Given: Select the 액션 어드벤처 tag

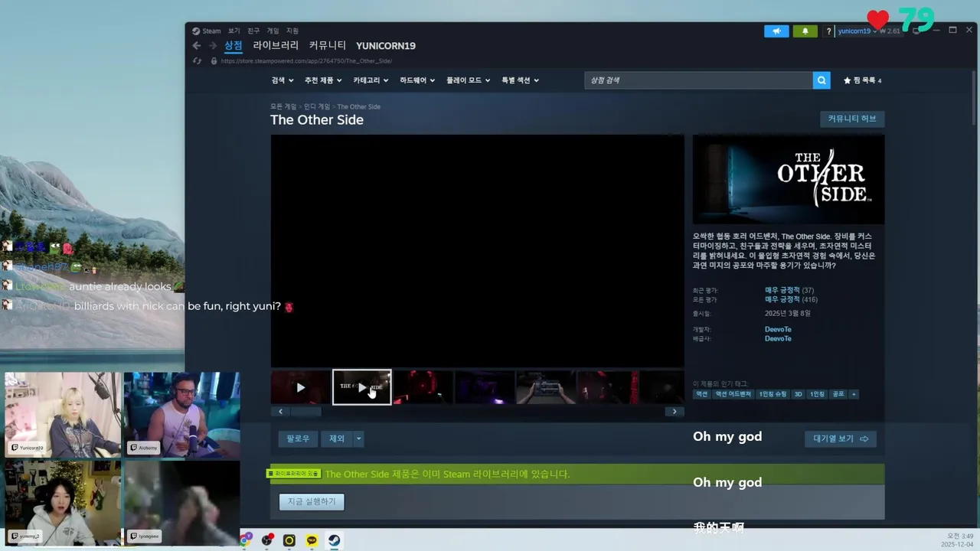Looking at the screenshot, I should click(x=733, y=394).
